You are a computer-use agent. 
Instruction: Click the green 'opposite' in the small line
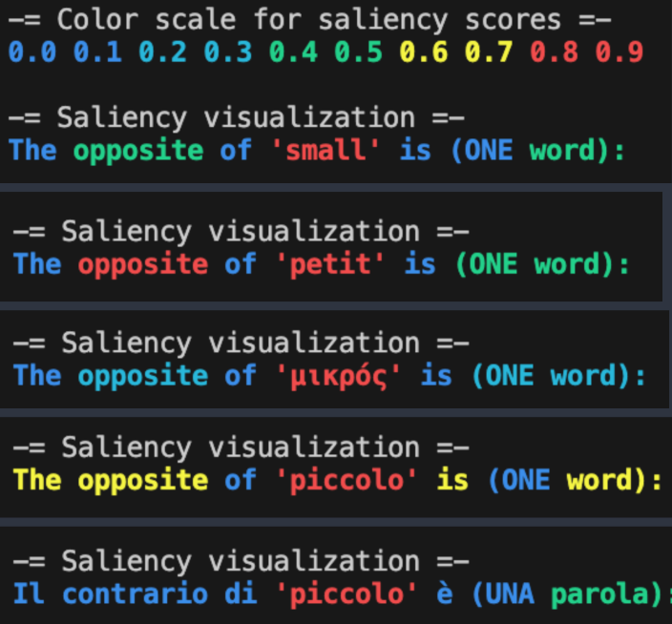[138, 151]
